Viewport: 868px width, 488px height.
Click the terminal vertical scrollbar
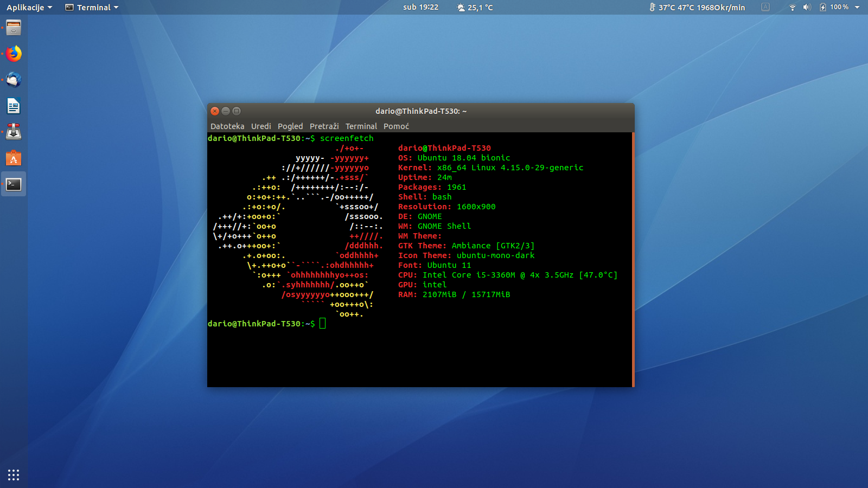click(x=633, y=260)
